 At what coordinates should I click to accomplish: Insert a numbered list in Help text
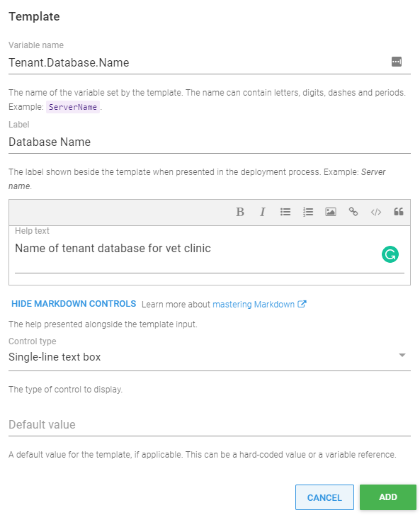point(307,212)
